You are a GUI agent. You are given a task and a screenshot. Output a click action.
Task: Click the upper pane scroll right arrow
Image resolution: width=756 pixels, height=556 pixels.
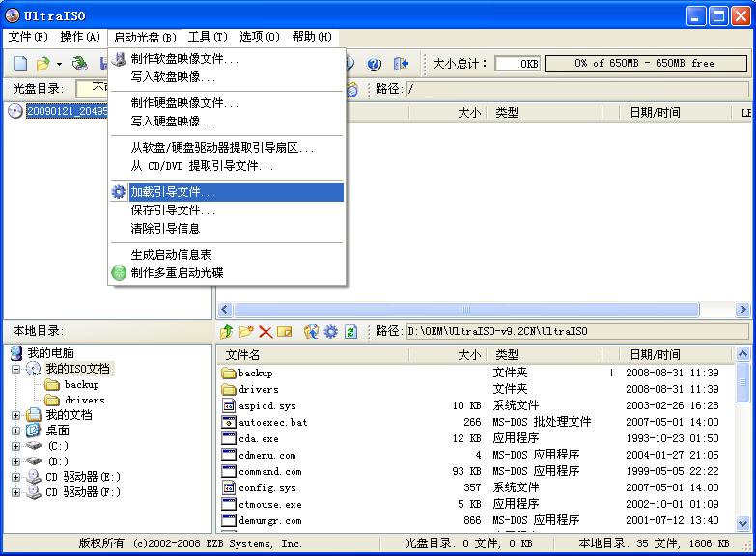[x=742, y=309]
